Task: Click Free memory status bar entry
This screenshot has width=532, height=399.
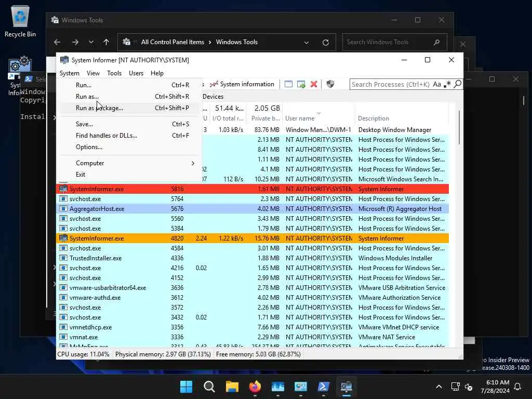Action: (258, 354)
